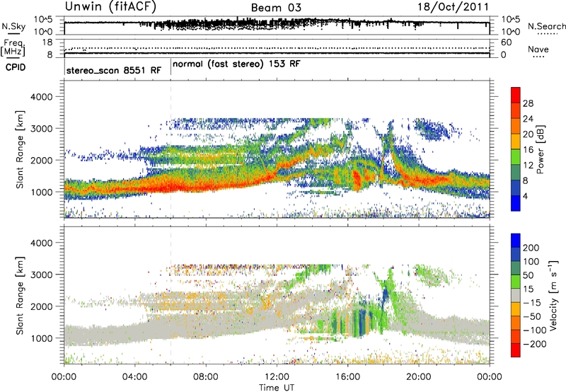This screenshot has height=392, width=566.
Task: Click the blue bottom of the power color bar
Action: click(x=516, y=203)
